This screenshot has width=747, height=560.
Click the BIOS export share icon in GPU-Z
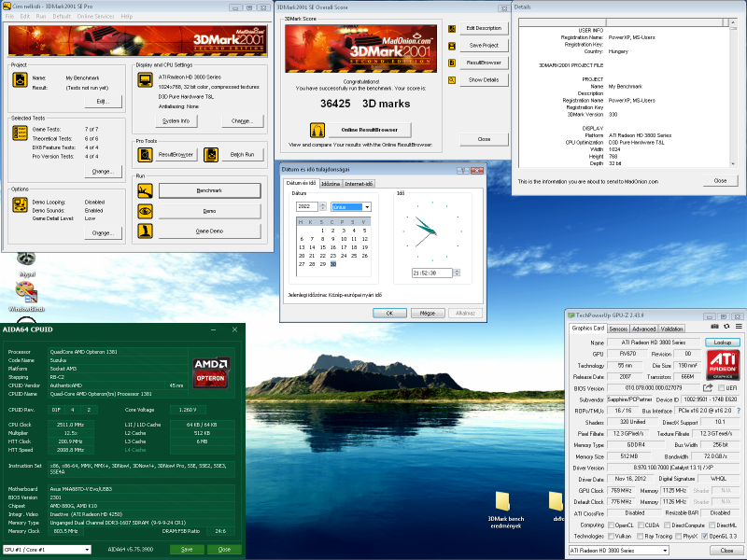pos(708,388)
